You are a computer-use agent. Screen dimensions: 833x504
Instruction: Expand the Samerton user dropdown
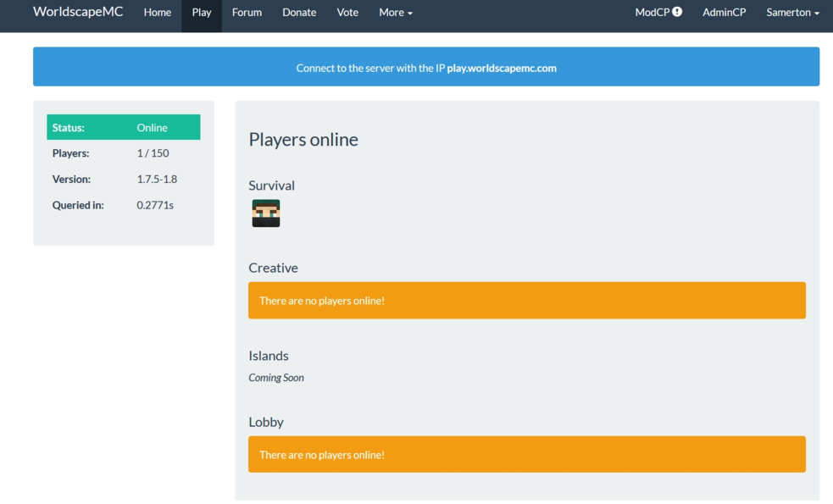coord(792,12)
